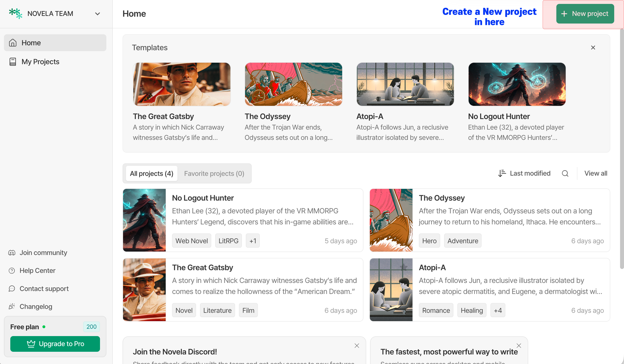Expand the +4 tags on Atopi-A
The height and width of the screenshot is (364, 624).
(x=498, y=310)
